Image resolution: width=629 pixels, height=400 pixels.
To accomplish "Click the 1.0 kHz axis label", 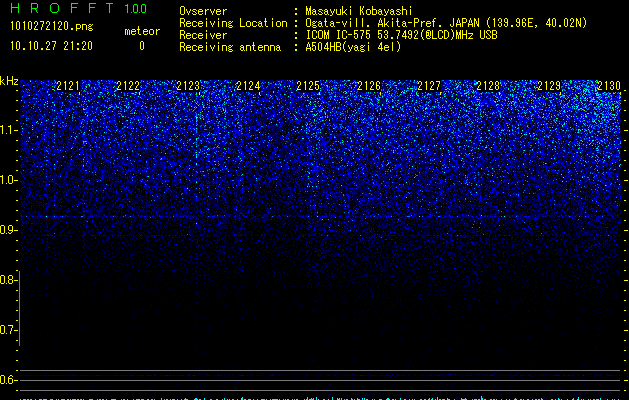I will tap(8, 180).
